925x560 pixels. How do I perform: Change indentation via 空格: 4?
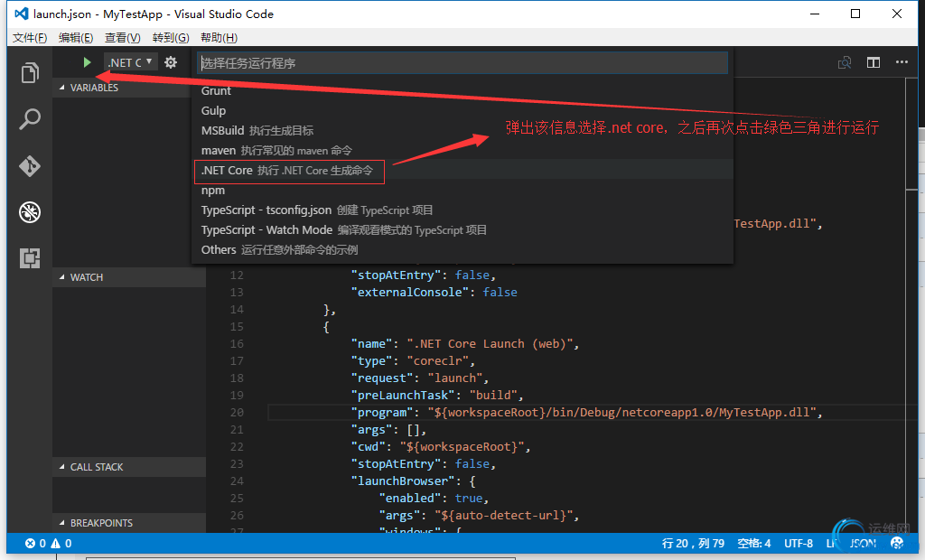tap(754, 544)
